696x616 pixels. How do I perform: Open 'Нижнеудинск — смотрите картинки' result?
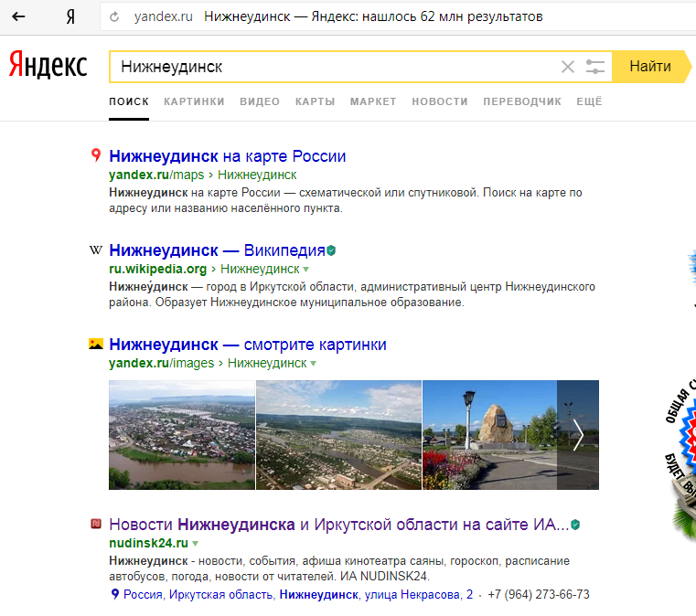(x=248, y=345)
